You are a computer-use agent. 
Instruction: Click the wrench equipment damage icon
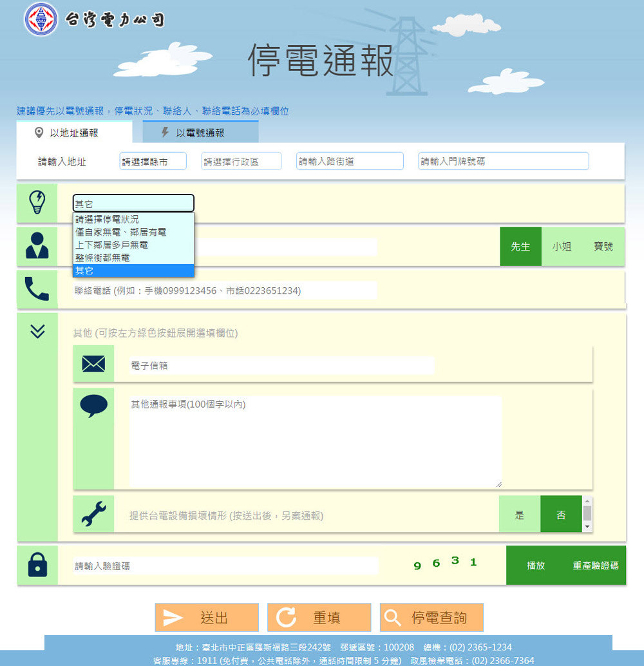coord(93,513)
